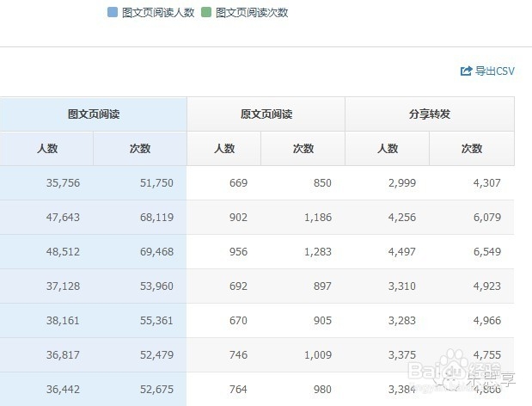532x406 pixels.
Task: Sort by 次数 under 分享转发
Action: pyautogui.click(x=472, y=148)
